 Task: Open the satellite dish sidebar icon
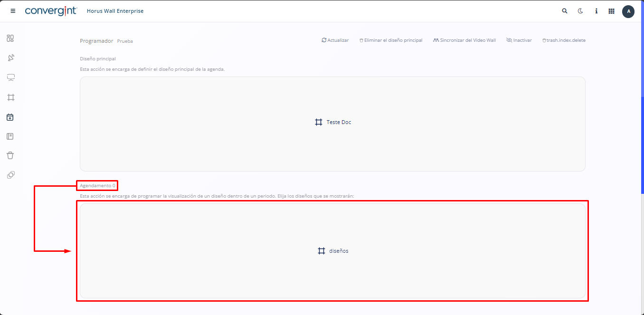tap(10, 58)
